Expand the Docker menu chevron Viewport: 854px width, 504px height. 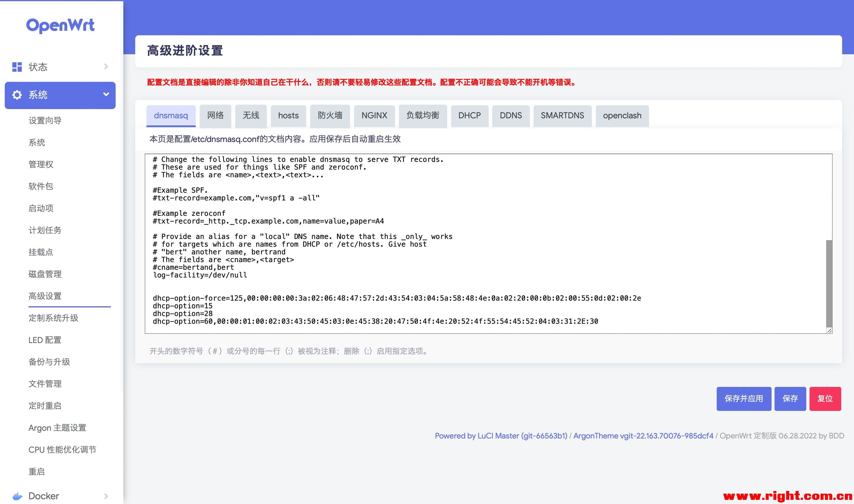[106, 496]
